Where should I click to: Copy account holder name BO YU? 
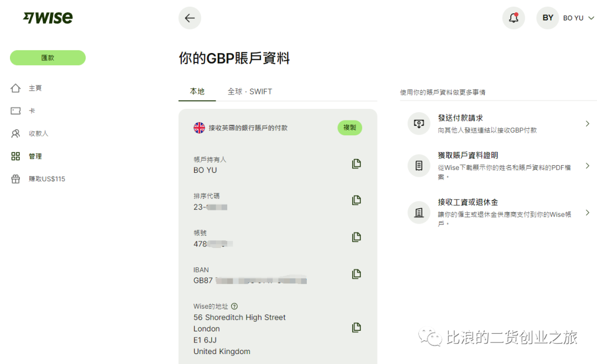tap(357, 164)
